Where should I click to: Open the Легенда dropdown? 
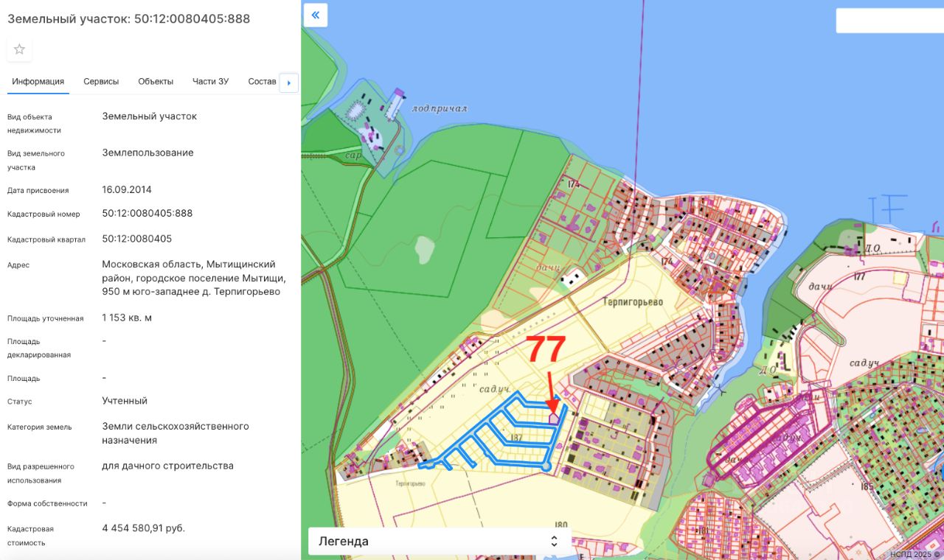point(439,541)
